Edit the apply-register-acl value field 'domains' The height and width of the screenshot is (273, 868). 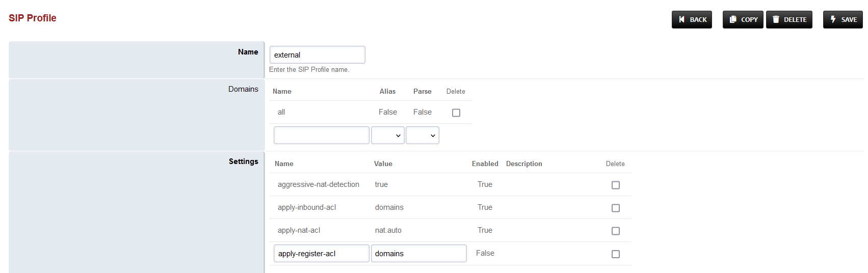coord(418,254)
